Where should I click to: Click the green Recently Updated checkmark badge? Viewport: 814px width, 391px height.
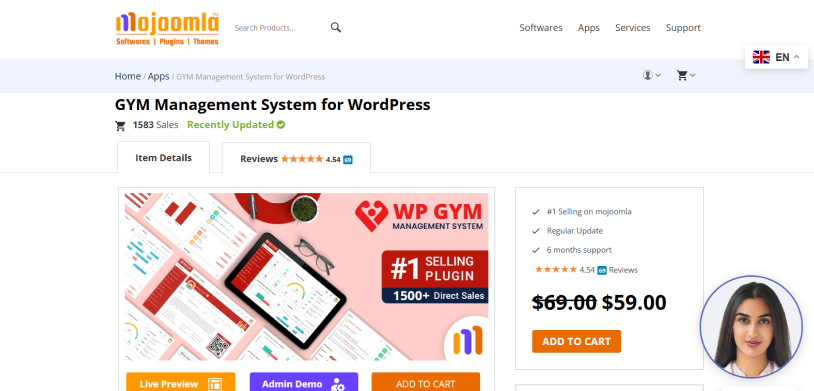click(x=281, y=125)
